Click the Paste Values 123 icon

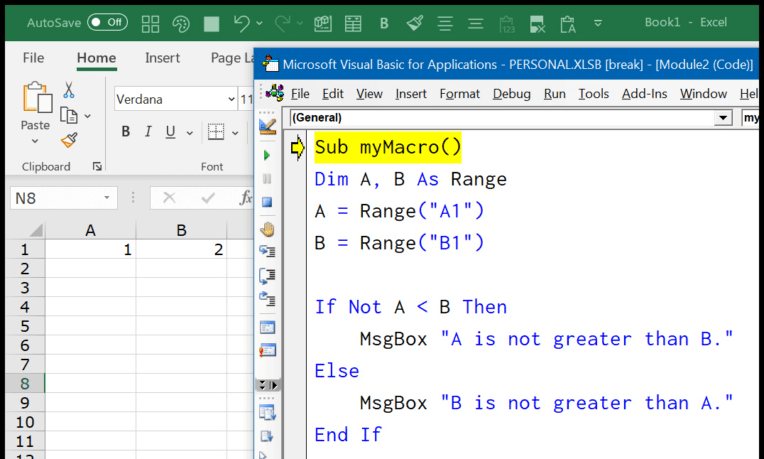(x=507, y=24)
